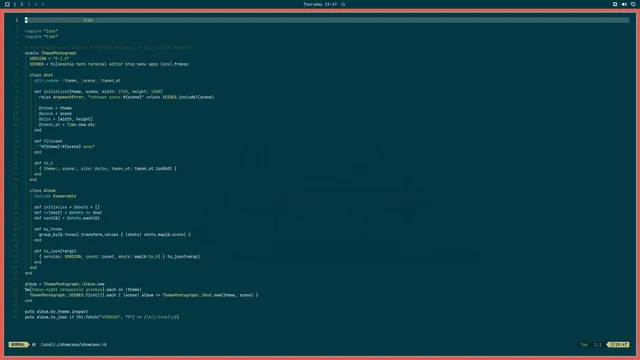
Task: Click the { version: VERSION, count: line
Action: point(120,257)
